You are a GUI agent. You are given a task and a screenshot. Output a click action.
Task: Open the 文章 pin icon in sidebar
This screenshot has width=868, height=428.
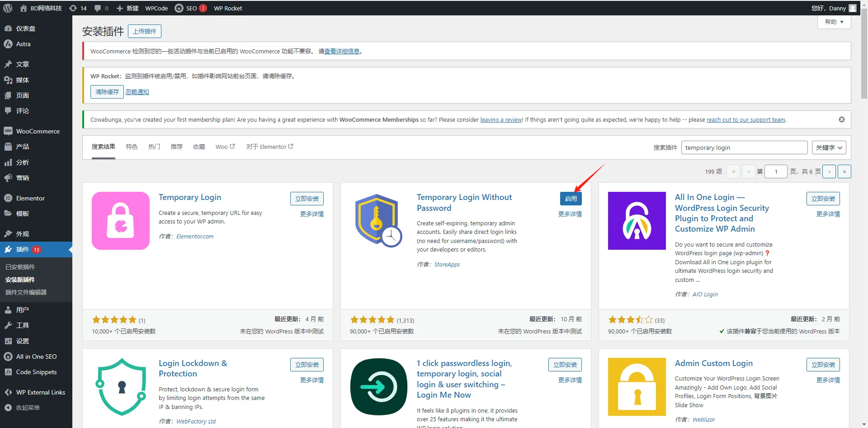(x=8, y=64)
